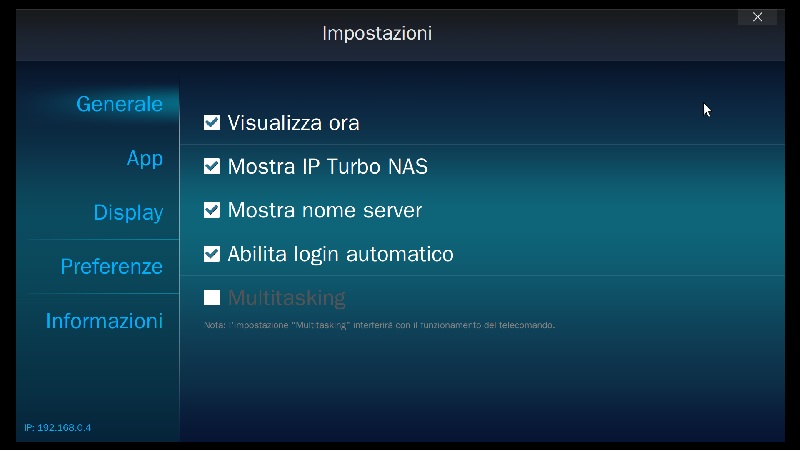This screenshot has height=451, width=800.
Task: Uncheck the Visualizza ora checkbox
Action: tap(212, 123)
